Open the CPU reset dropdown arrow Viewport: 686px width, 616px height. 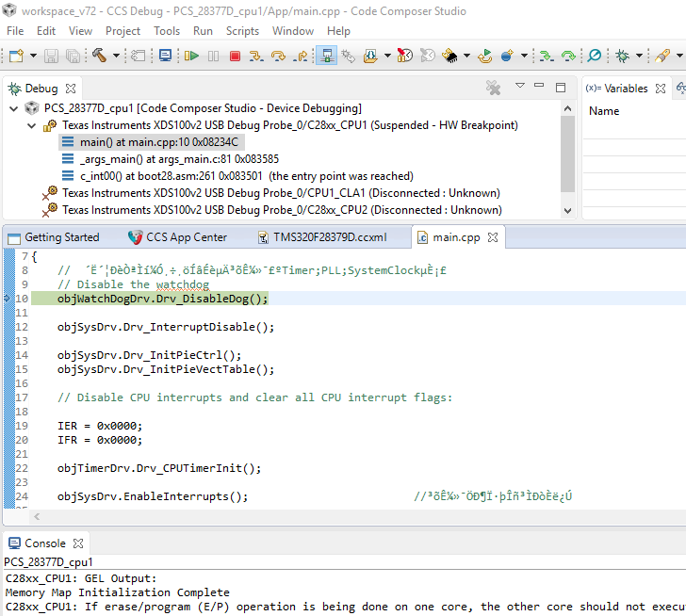(x=466, y=56)
